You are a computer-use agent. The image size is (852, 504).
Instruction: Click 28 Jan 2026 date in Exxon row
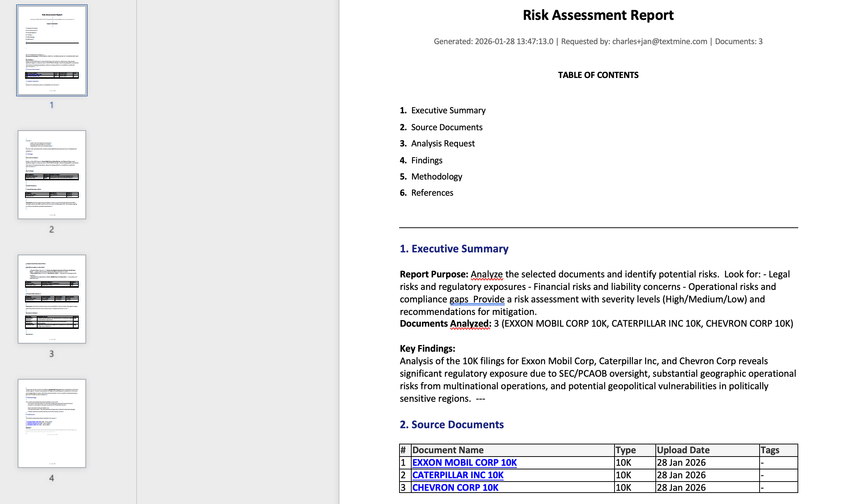point(681,462)
